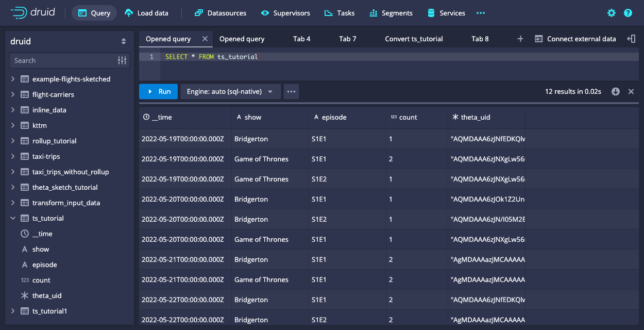This screenshot has height=330, width=644.
Task: Click the download results icon
Action: [x=616, y=91]
